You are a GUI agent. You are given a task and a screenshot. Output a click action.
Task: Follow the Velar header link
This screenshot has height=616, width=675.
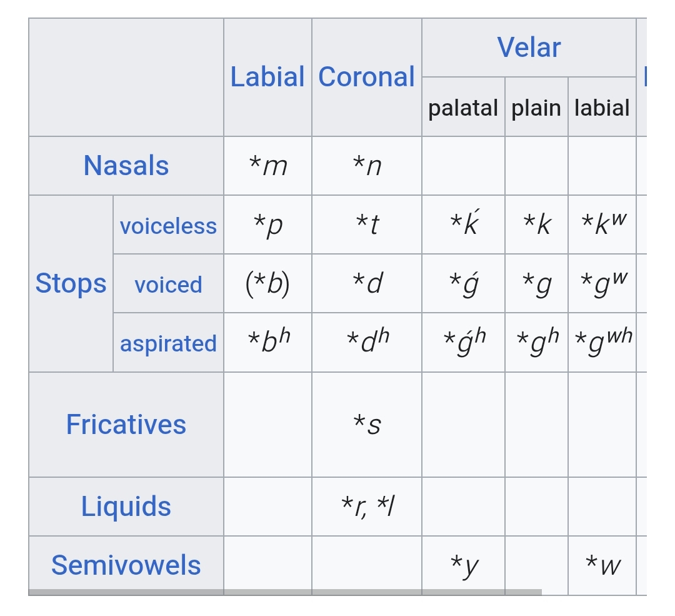[x=529, y=48]
